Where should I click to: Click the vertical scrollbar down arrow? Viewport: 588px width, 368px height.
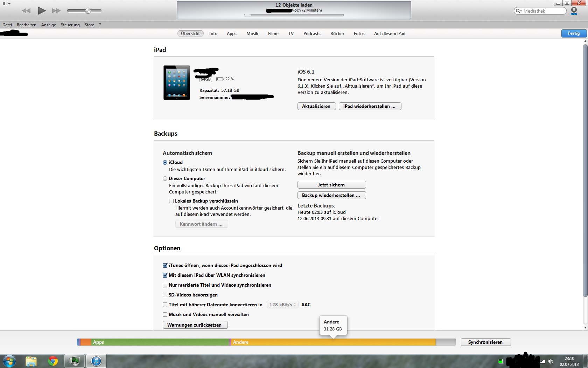(x=585, y=327)
